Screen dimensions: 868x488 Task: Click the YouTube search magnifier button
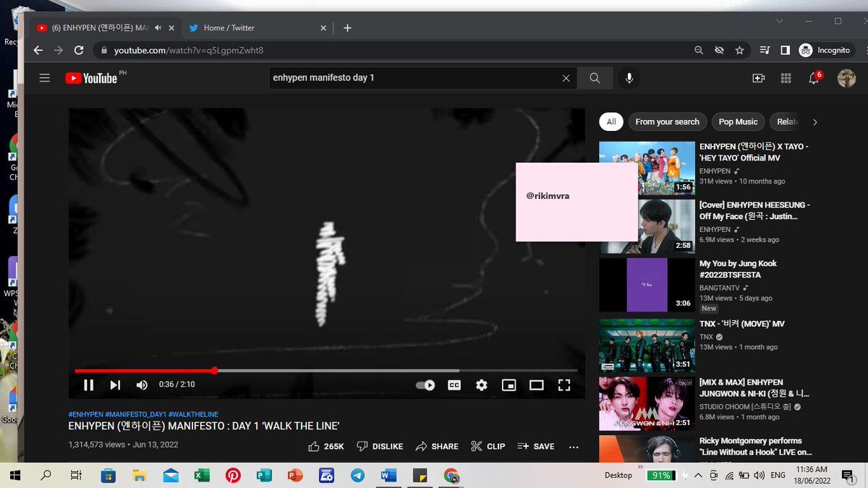tap(595, 78)
